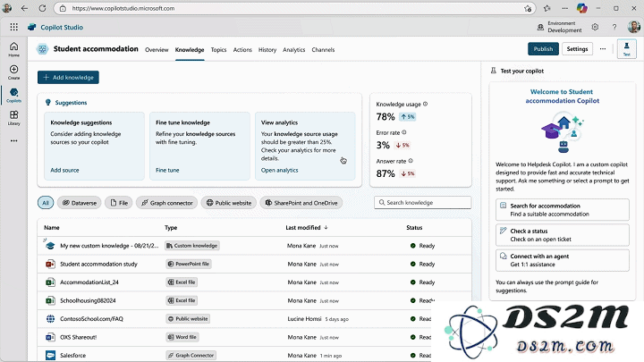This screenshot has width=644, height=362.
Task: Sort by Last modified column
Action: [307, 227]
